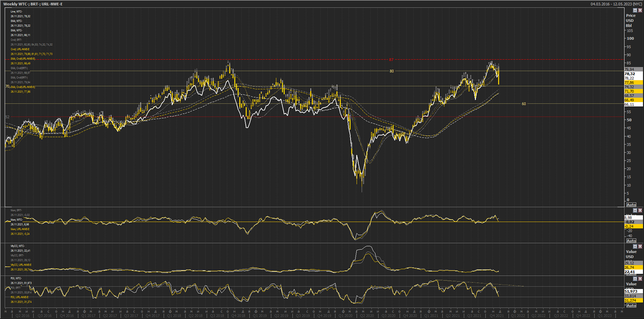Click the 71,70 yellow price tag
Screen dimensions: 644x319
pyautogui.click(x=633, y=91)
